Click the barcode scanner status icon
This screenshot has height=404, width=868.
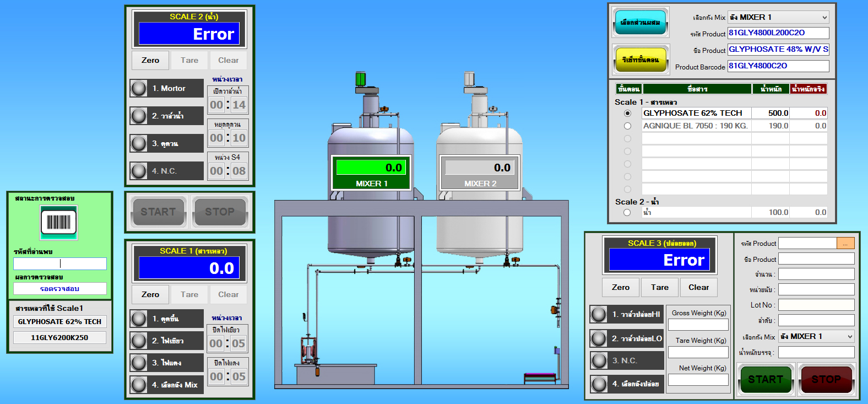click(58, 223)
